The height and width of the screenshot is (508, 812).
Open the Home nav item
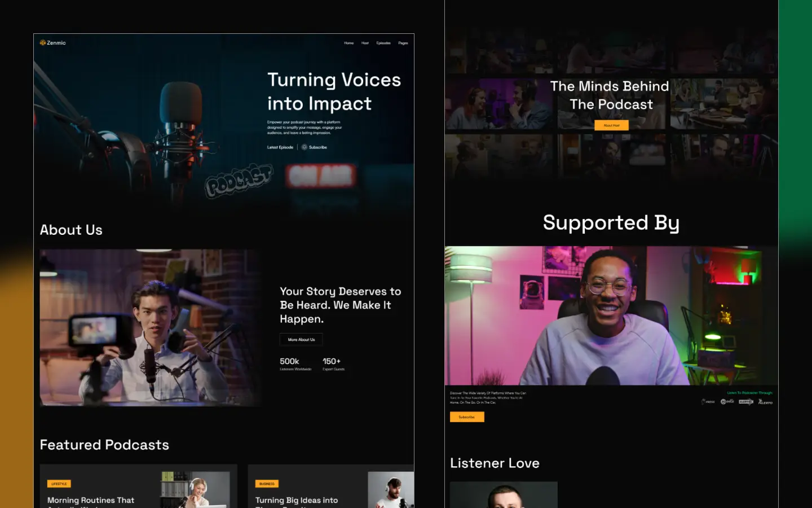349,43
